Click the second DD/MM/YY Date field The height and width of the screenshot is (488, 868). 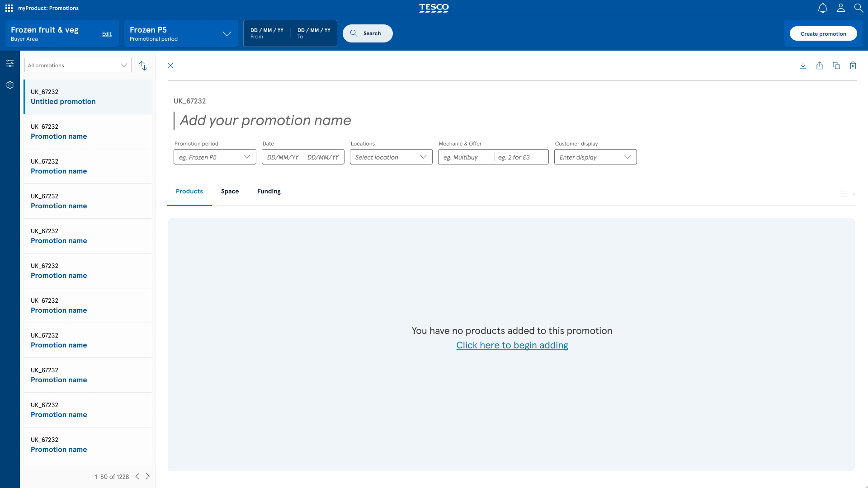click(323, 157)
